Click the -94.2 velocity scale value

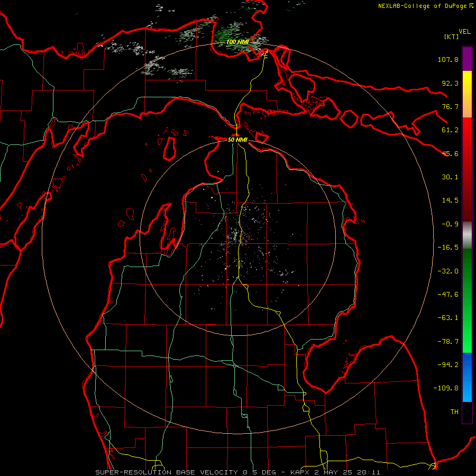(x=448, y=365)
